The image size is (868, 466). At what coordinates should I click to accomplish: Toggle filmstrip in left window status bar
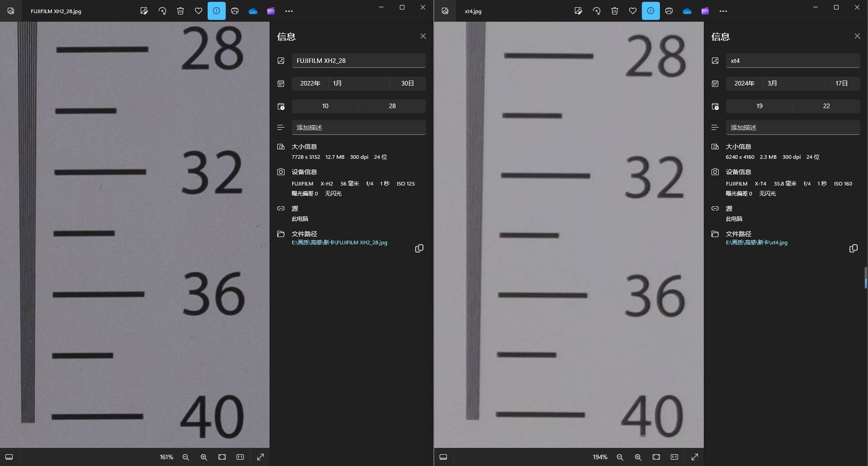(9, 457)
